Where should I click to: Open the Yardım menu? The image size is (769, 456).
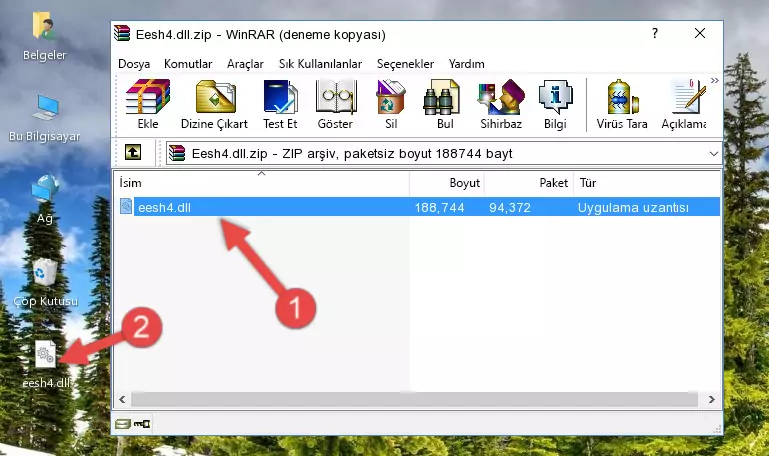point(466,64)
